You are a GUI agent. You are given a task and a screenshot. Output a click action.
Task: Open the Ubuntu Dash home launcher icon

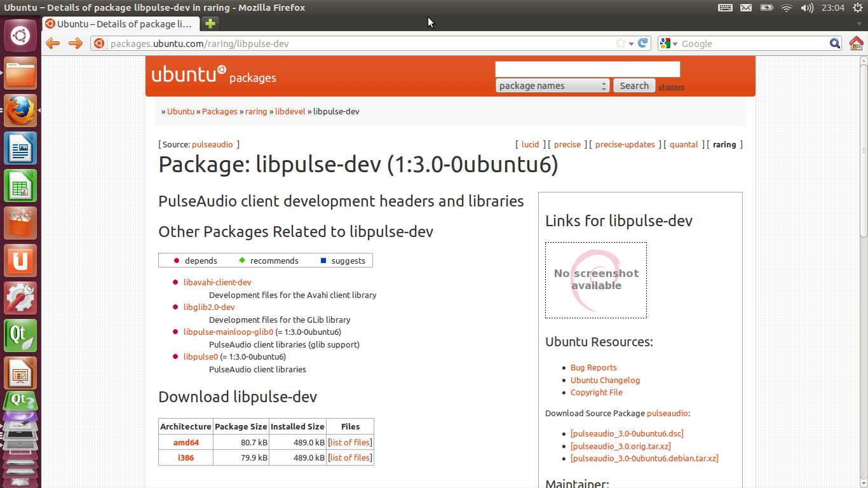pos(20,36)
